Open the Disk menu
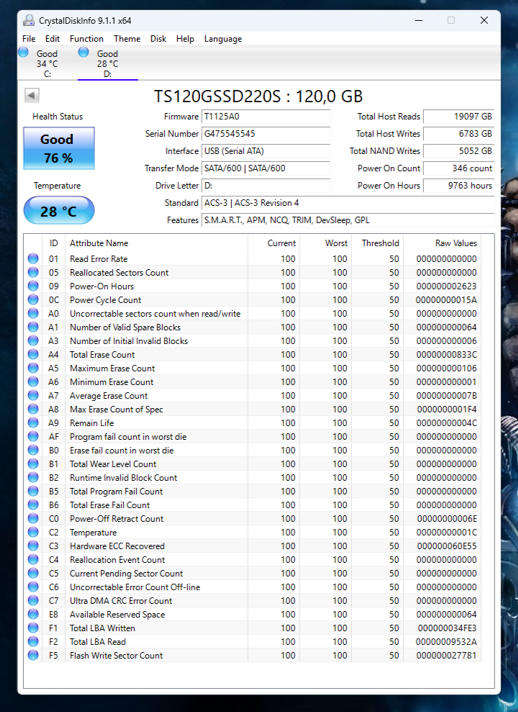This screenshot has width=518, height=712. [x=158, y=39]
